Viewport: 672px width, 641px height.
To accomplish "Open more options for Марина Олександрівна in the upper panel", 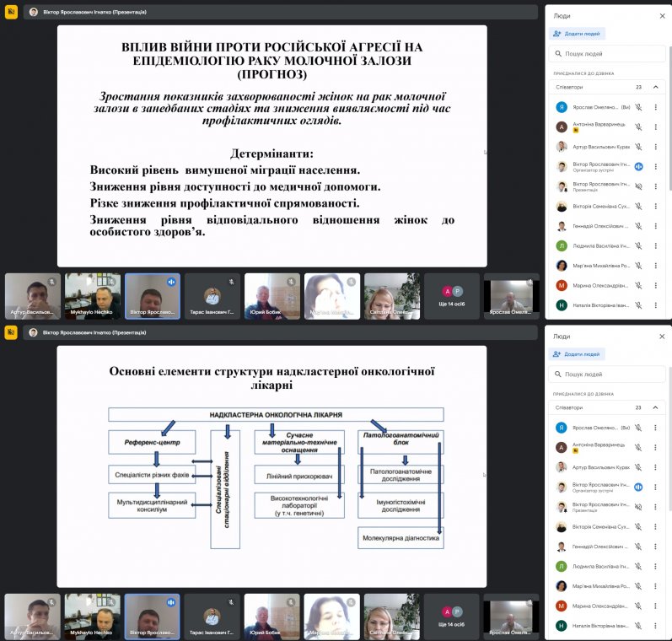I will tap(655, 285).
